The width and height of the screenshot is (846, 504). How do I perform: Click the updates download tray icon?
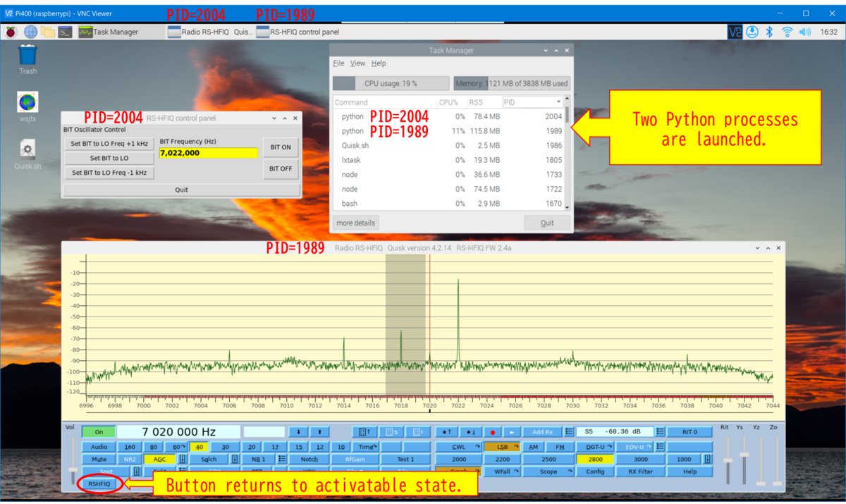click(752, 32)
